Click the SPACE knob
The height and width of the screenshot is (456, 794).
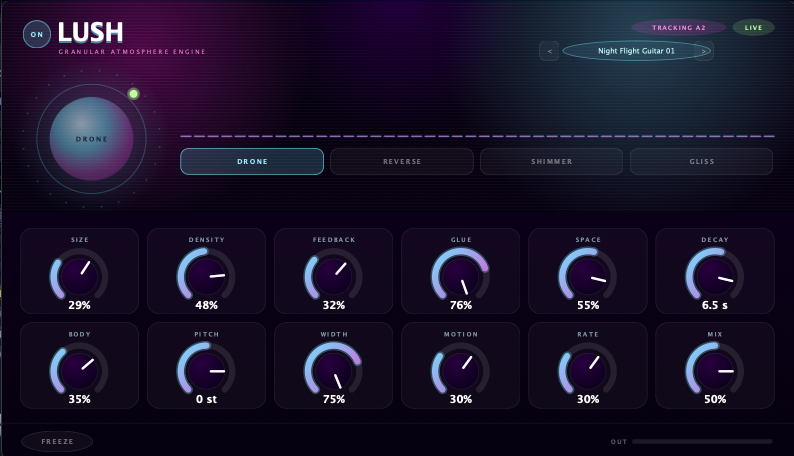tap(588, 276)
